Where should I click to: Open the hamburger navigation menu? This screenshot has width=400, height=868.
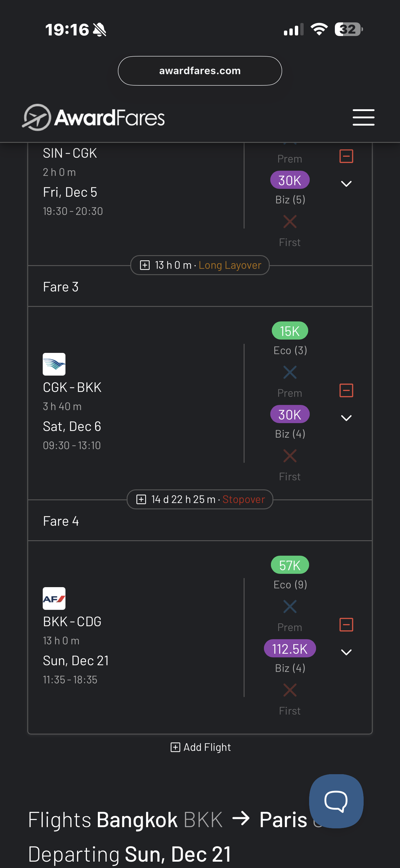click(x=363, y=117)
